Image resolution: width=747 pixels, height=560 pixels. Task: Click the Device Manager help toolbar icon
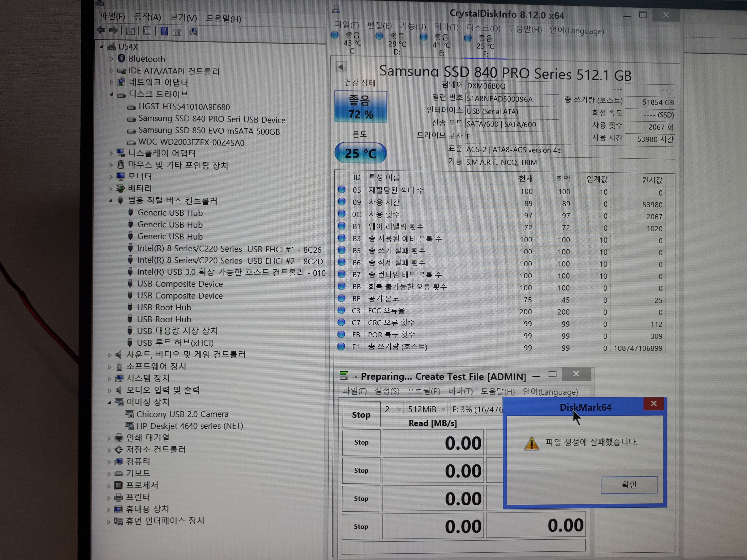pyautogui.click(x=164, y=31)
